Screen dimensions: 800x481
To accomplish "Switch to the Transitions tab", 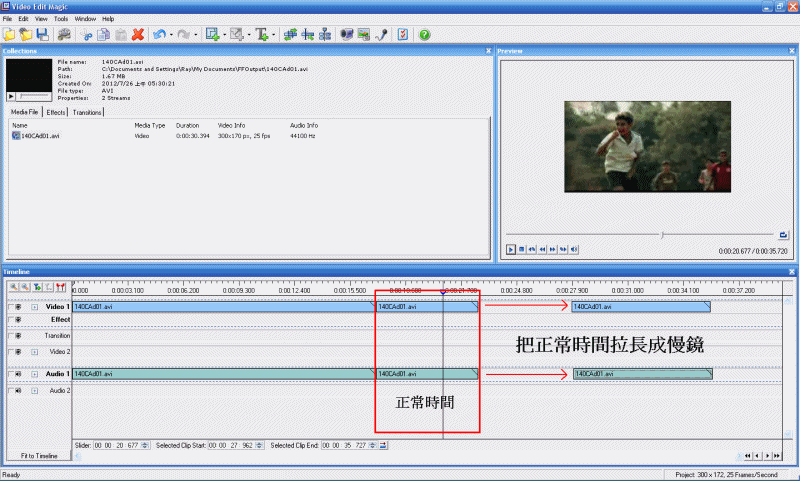I will 87,112.
